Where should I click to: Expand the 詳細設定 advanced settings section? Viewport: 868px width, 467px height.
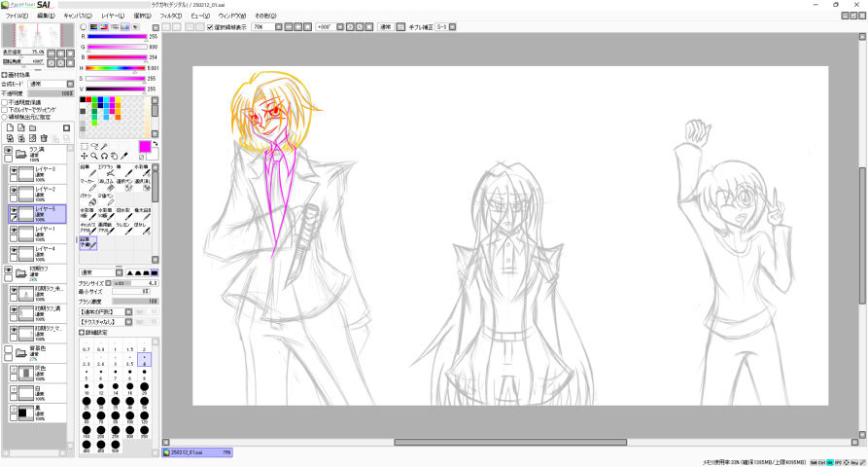[x=82, y=333]
